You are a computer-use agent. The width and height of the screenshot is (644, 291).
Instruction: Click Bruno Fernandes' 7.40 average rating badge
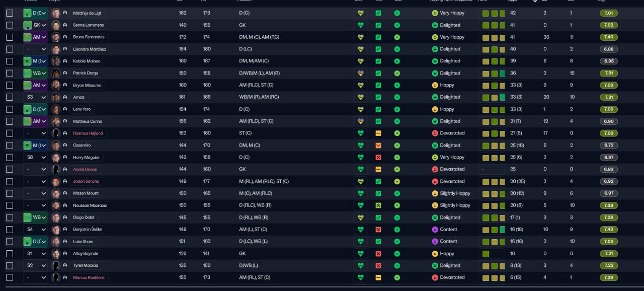point(609,37)
